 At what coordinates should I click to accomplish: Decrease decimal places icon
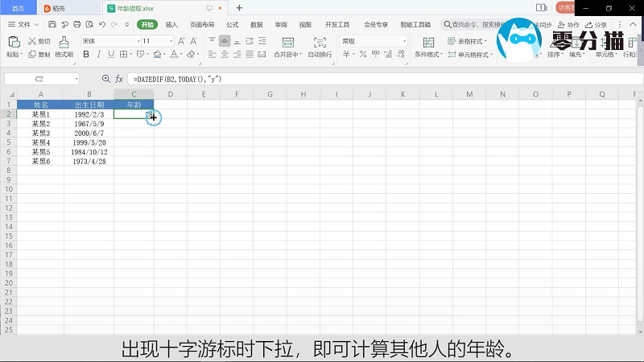click(401, 54)
